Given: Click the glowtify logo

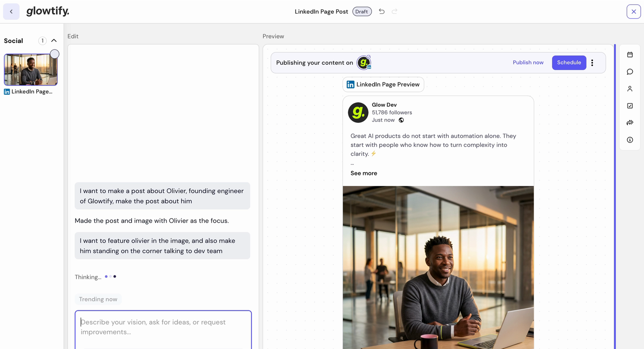Looking at the screenshot, I should point(47,11).
